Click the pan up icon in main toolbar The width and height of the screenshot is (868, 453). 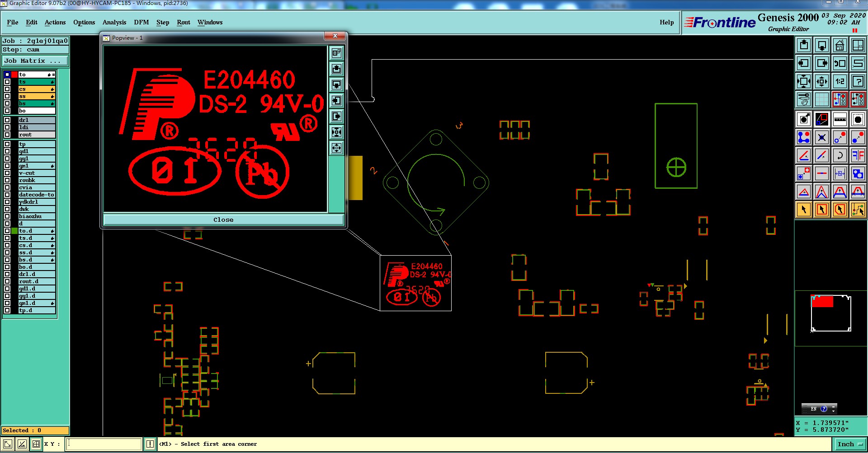click(x=804, y=45)
